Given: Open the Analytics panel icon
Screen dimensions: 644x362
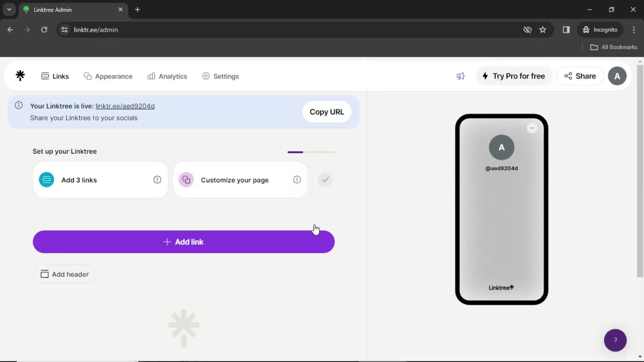Looking at the screenshot, I should point(151,76).
